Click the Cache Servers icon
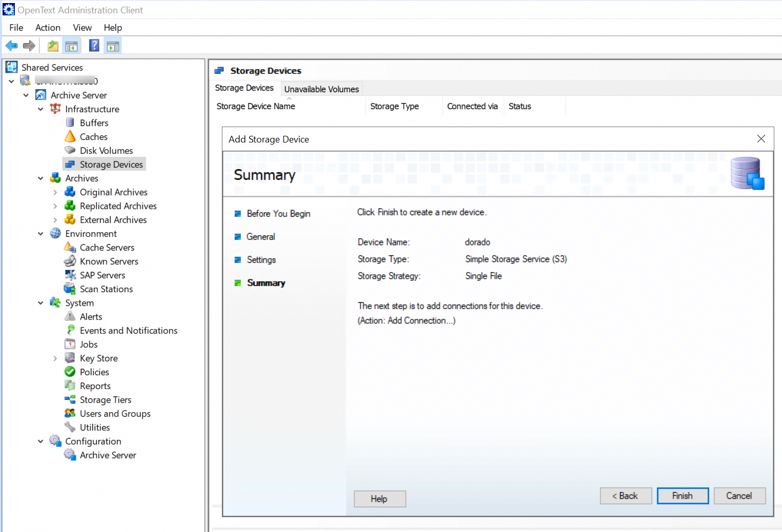This screenshot has width=782, height=532. click(x=70, y=247)
